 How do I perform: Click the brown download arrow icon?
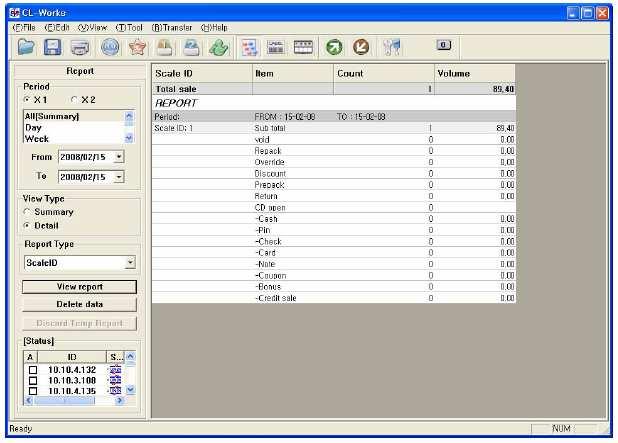[x=361, y=47]
